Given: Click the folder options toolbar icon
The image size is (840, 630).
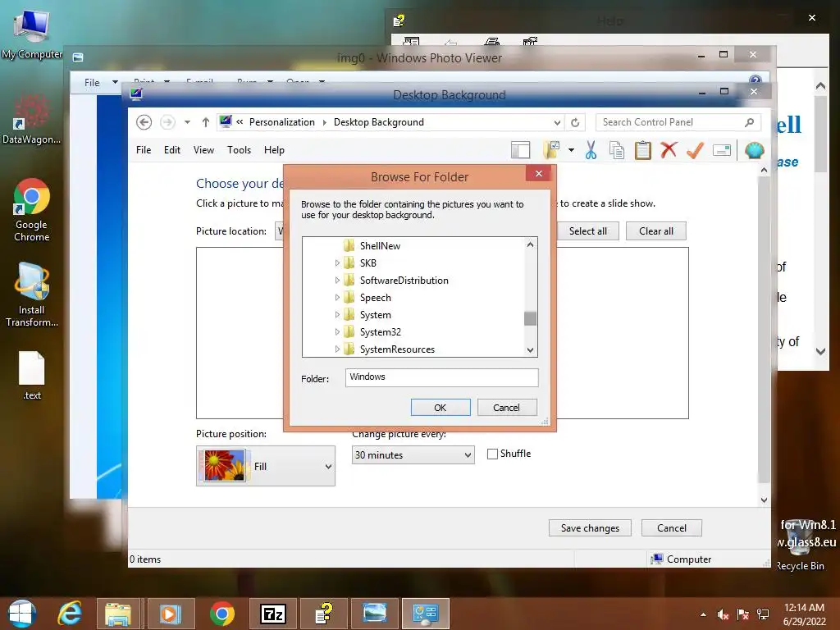Looking at the screenshot, I should (551, 151).
